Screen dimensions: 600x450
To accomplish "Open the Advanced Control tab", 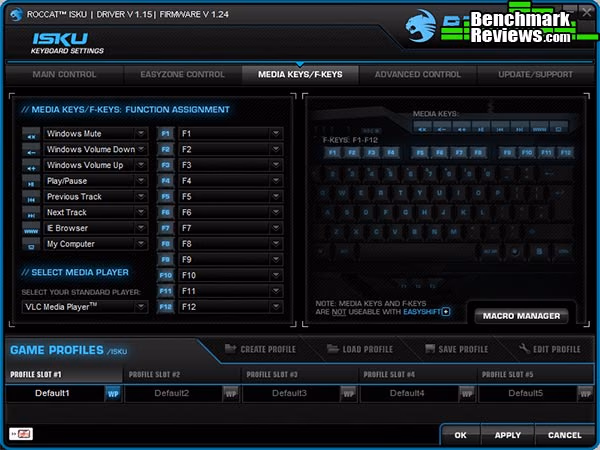I will coord(418,75).
